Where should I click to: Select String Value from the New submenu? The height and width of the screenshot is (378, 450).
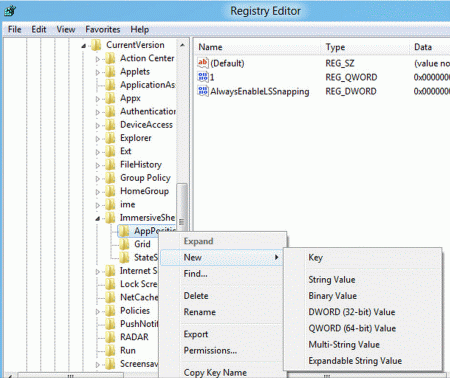(x=363, y=280)
